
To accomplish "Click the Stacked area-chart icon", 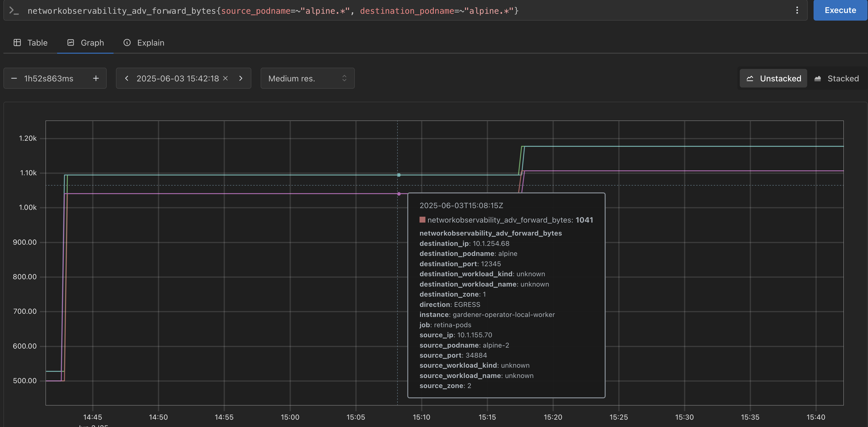I will (x=818, y=78).
